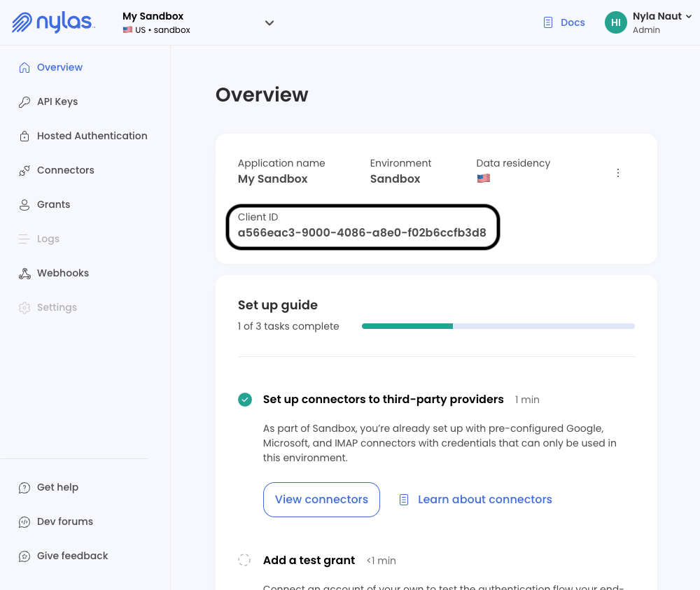Open API Keys page
Viewport: 700px width, 590px height.
pos(57,101)
